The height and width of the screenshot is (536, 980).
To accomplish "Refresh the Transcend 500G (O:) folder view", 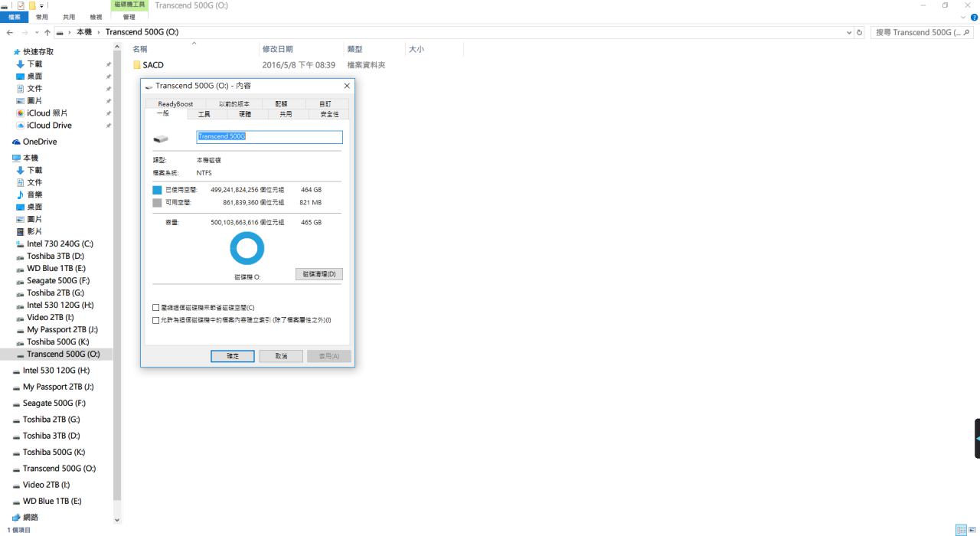I will 860,32.
